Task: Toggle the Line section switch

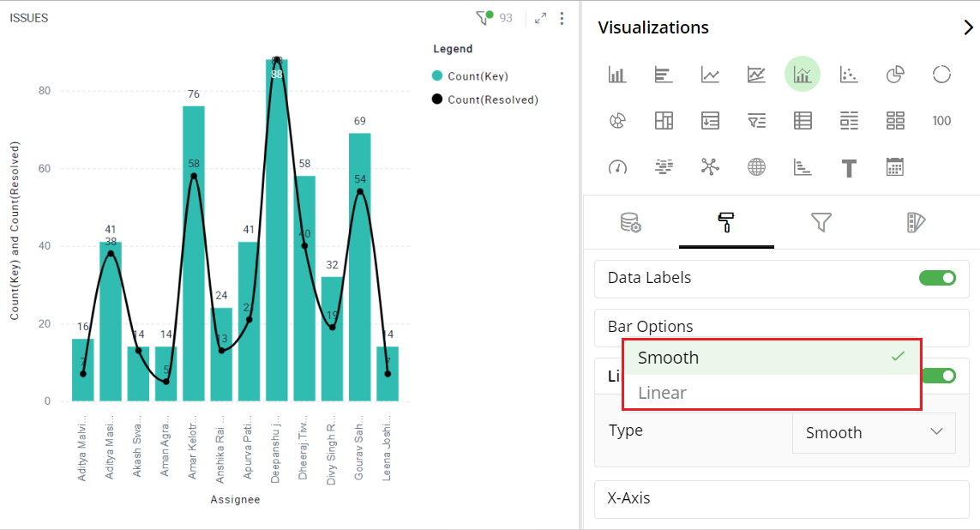Action: 940,376
